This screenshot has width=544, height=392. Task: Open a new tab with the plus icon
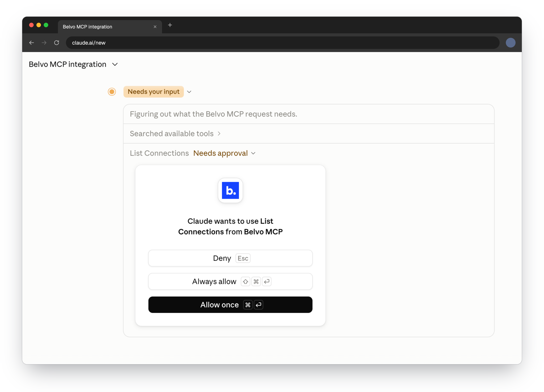coord(170,25)
